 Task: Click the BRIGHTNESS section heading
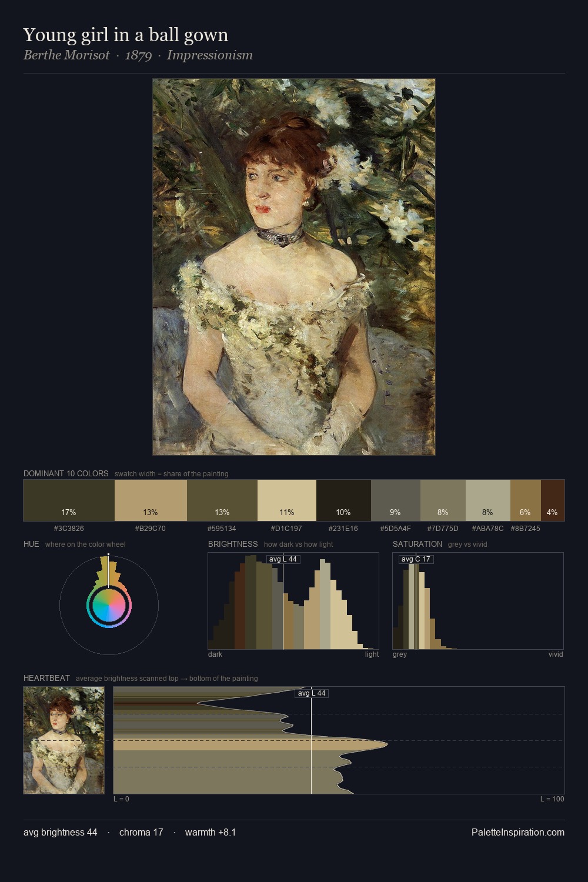click(233, 544)
